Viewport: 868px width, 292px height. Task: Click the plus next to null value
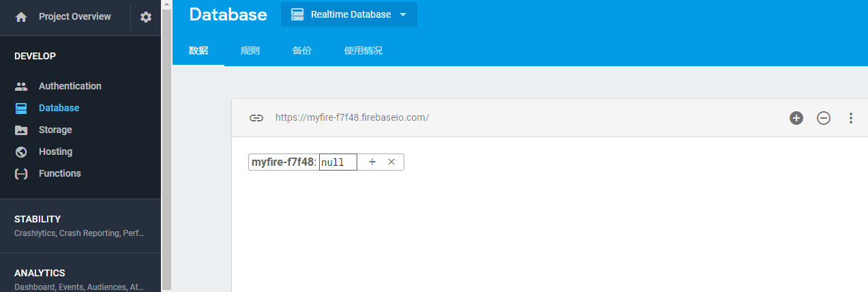coord(372,162)
